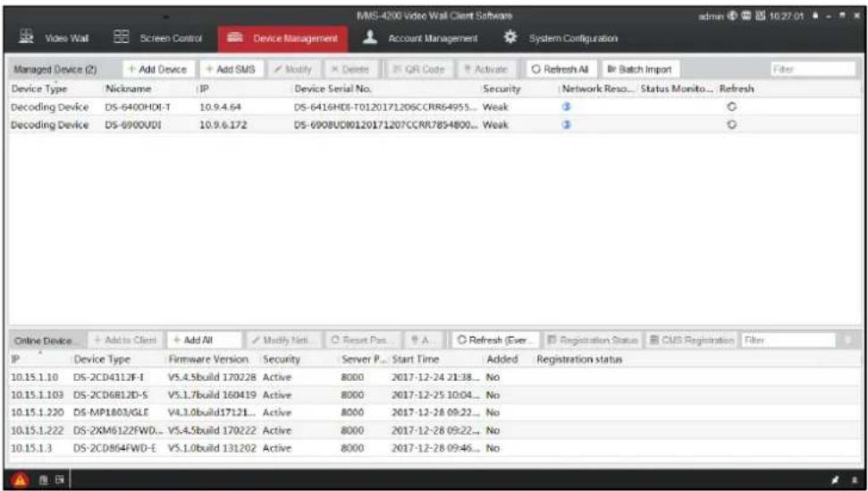
Task: Click the Add SMS button
Action: click(232, 70)
